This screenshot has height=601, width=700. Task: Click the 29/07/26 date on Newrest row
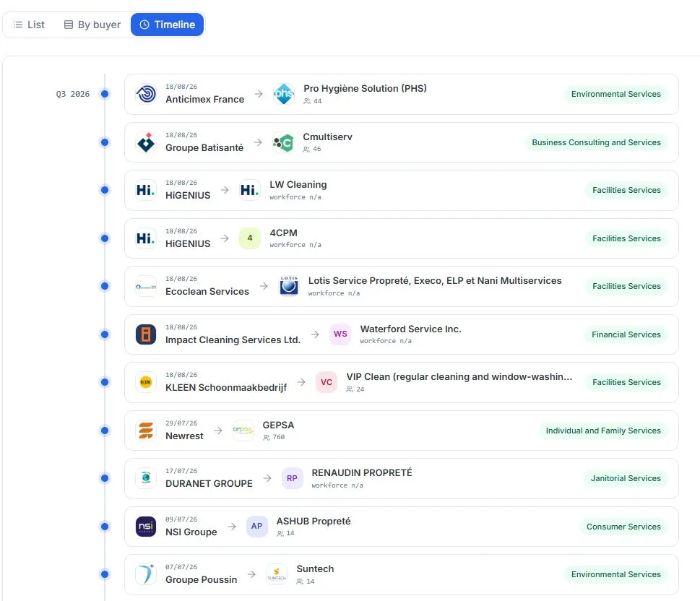point(181,423)
